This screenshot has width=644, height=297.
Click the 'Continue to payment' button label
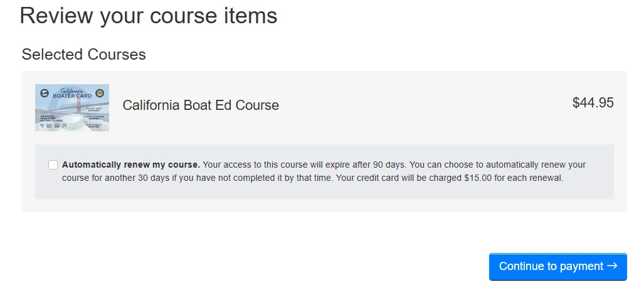[551, 266]
